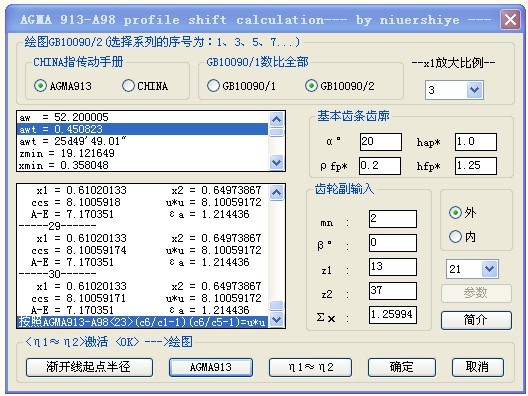The width and height of the screenshot is (528, 396).
Task: Click the lower results list scroll-down arrow
Action: (276, 319)
